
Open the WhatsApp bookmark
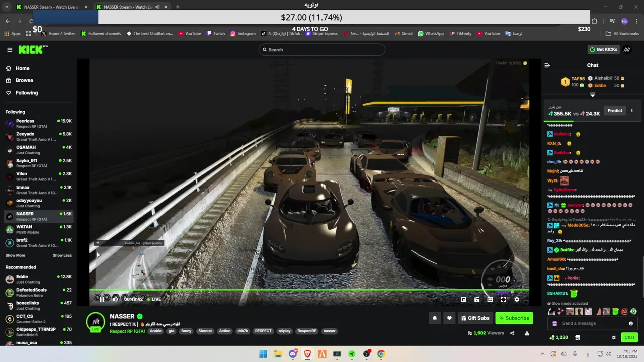(x=431, y=34)
